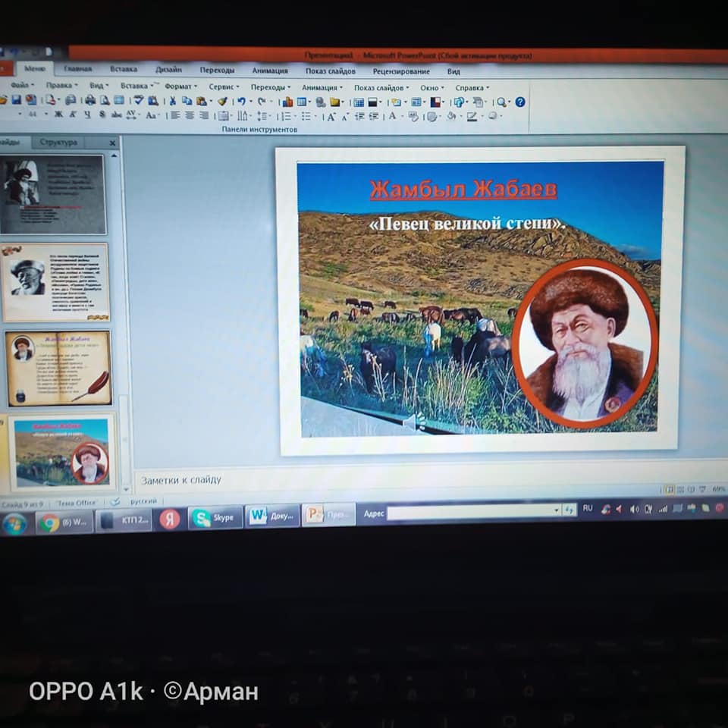
Task: Toggle underline formatting (Ч) button
Action: click(87, 115)
